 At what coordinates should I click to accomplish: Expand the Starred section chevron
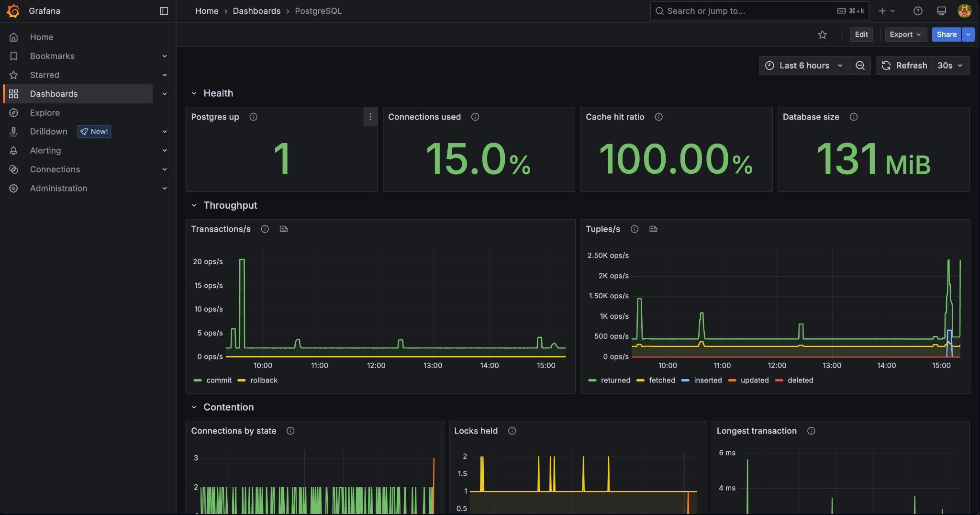[x=165, y=75]
